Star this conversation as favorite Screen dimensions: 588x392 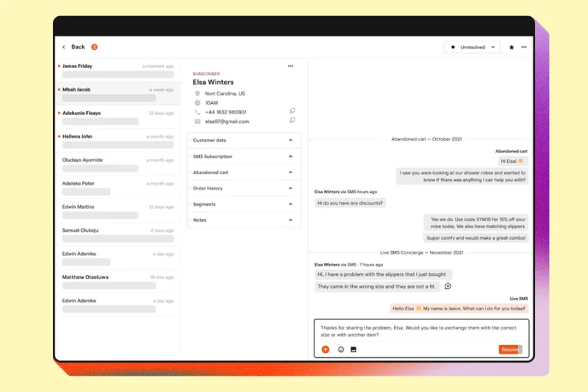pyautogui.click(x=512, y=47)
